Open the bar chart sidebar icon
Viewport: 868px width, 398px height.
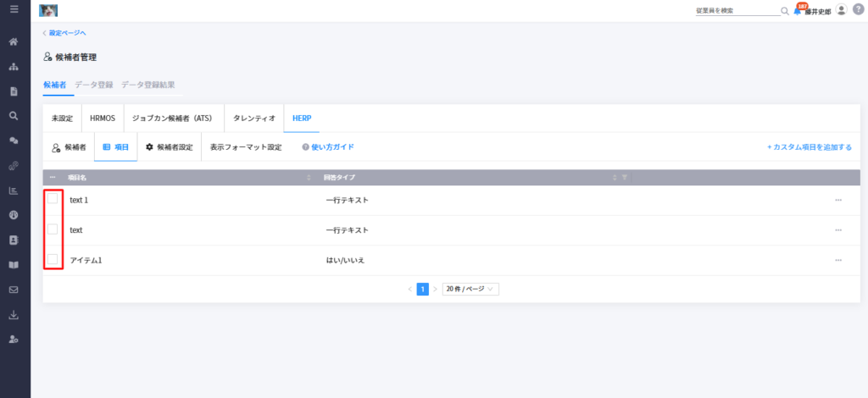pyautogui.click(x=14, y=191)
